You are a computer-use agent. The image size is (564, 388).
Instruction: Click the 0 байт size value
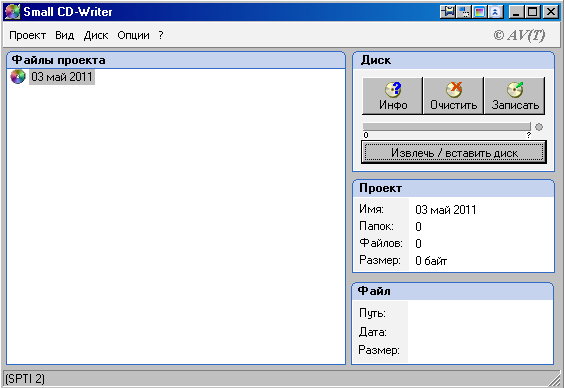coord(431,261)
